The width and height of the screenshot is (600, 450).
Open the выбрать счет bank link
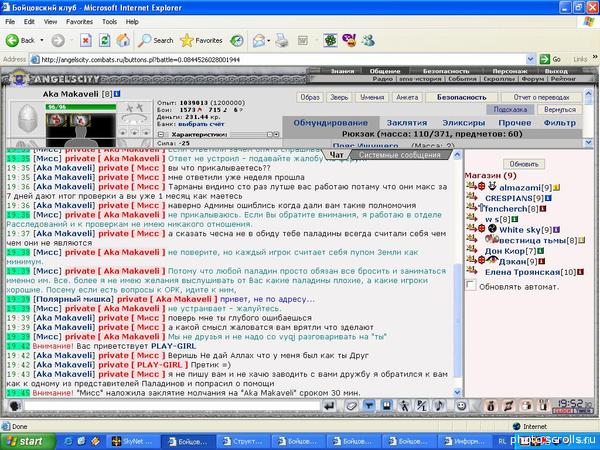click(201, 124)
